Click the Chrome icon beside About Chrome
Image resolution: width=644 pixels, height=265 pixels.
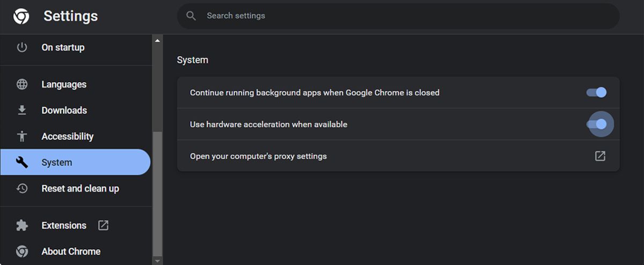pyautogui.click(x=22, y=251)
